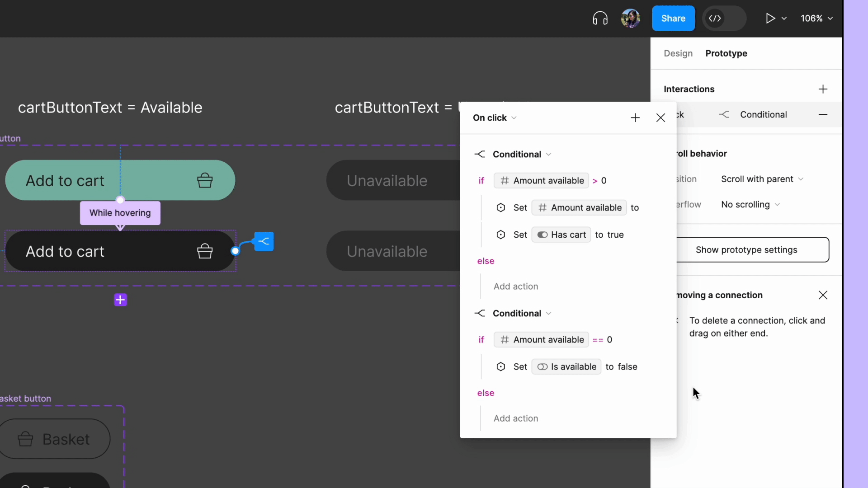
Task: Click the Amount available variable in the Set action
Action: pos(579,208)
